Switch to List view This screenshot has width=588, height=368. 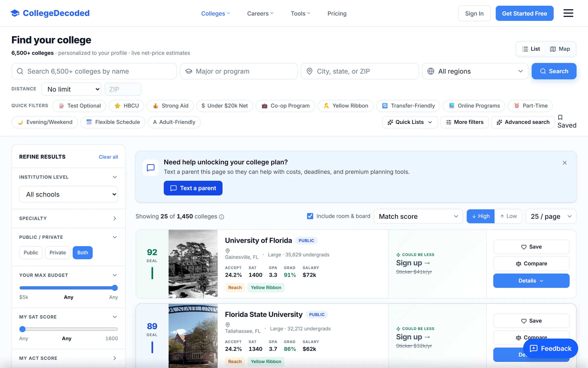coord(531,49)
